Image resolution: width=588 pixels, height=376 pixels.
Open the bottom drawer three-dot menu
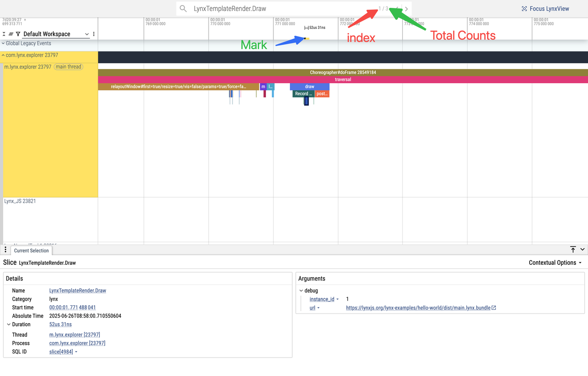[x=5, y=250]
